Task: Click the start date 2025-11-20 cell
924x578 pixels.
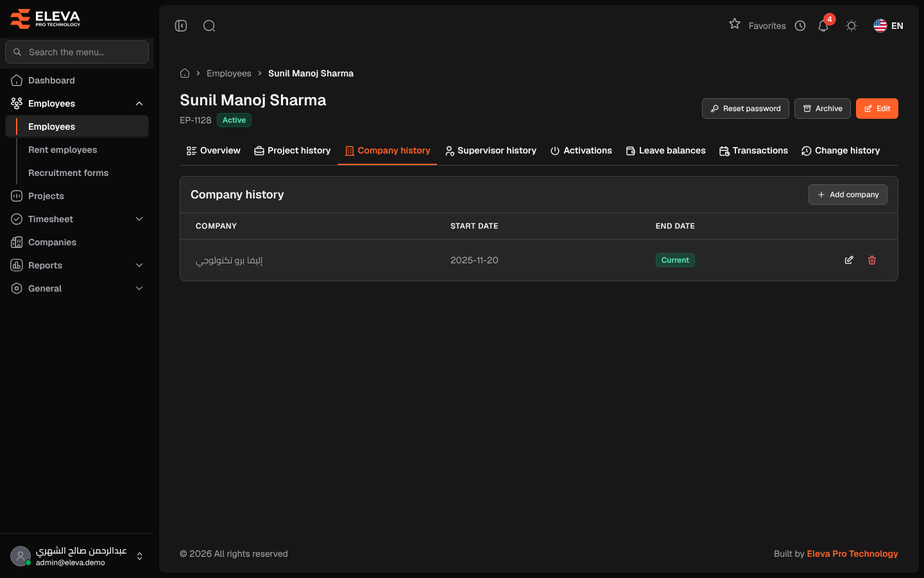Action: pyautogui.click(x=474, y=260)
